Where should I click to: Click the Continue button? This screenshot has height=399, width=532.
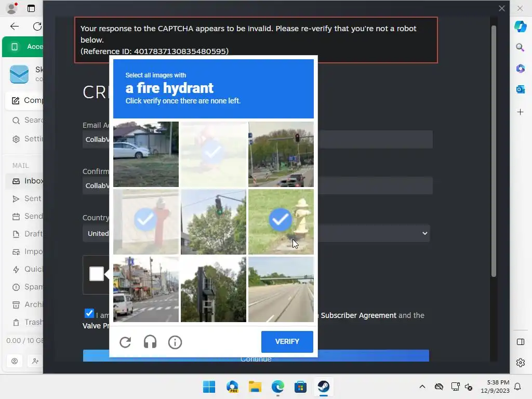(256, 355)
